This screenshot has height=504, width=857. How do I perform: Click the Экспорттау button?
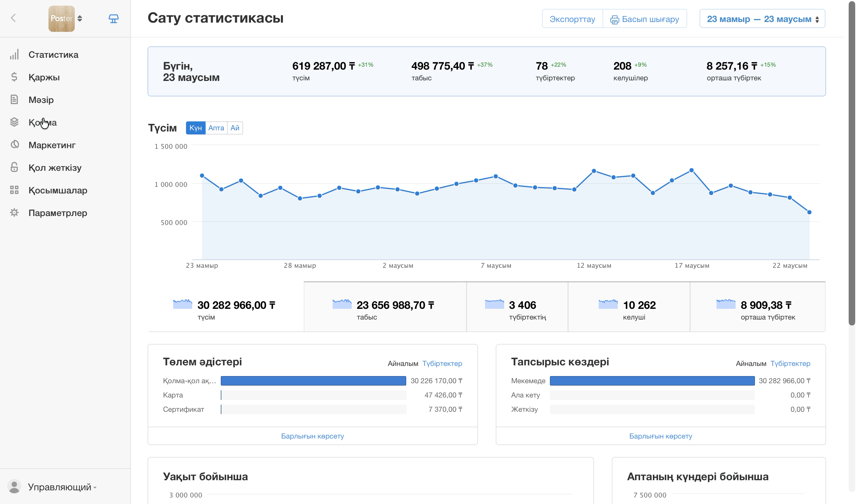tap(573, 19)
